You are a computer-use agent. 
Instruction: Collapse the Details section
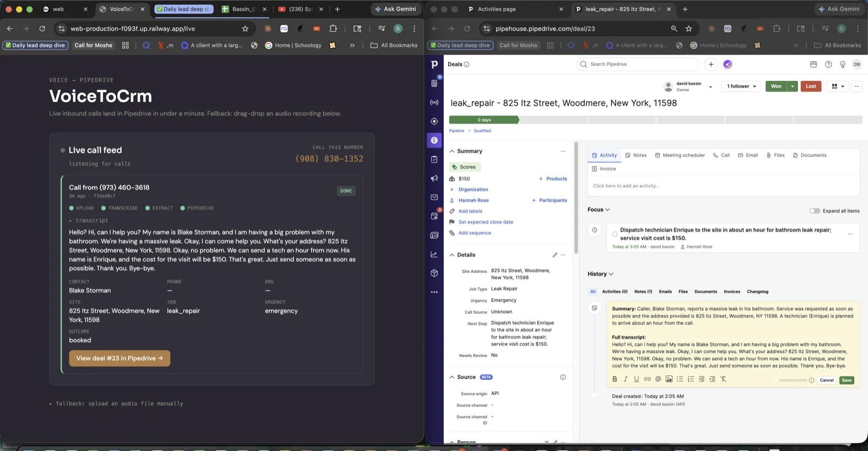pyautogui.click(x=452, y=255)
